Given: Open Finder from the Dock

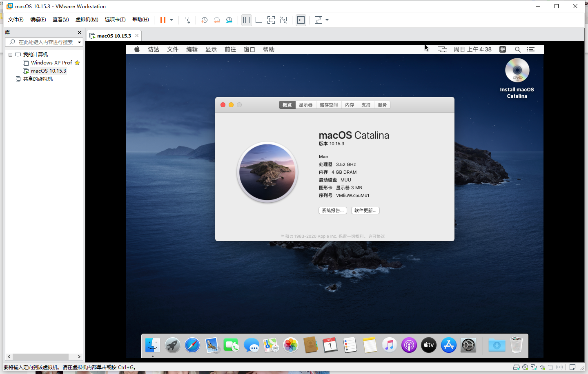Looking at the screenshot, I should [153, 345].
